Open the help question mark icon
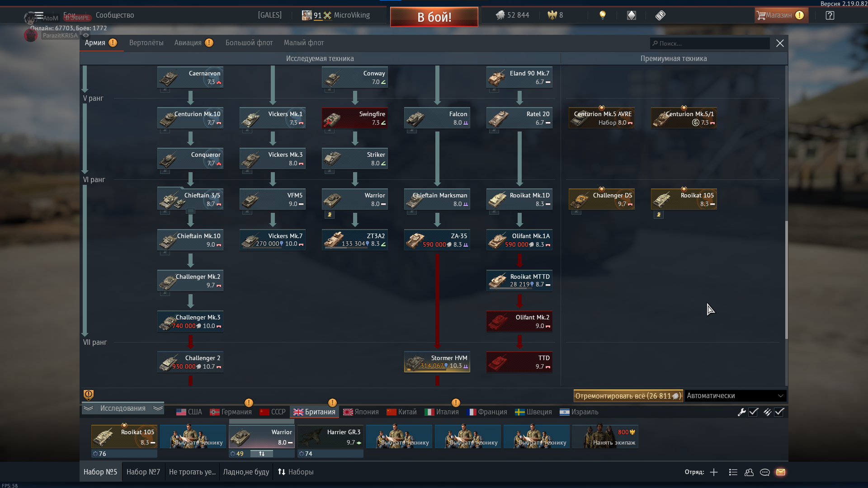The image size is (868, 488). [830, 15]
